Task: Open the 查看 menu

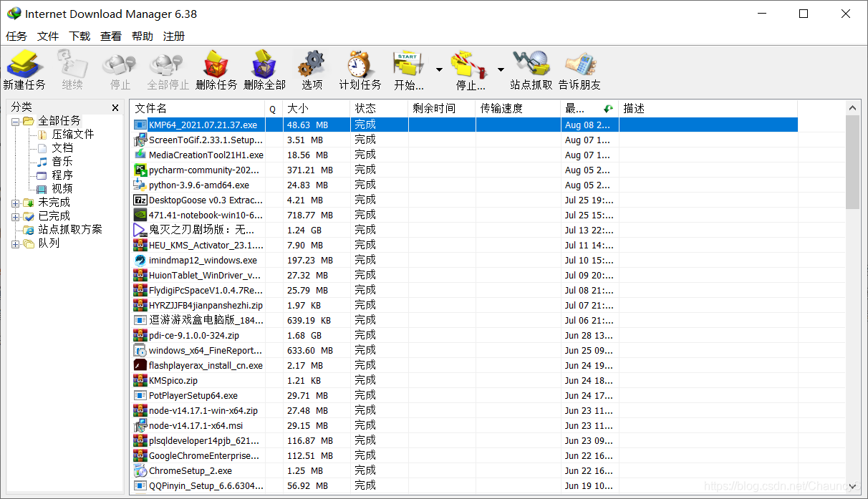Action: pyautogui.click(x=111, y=36)
